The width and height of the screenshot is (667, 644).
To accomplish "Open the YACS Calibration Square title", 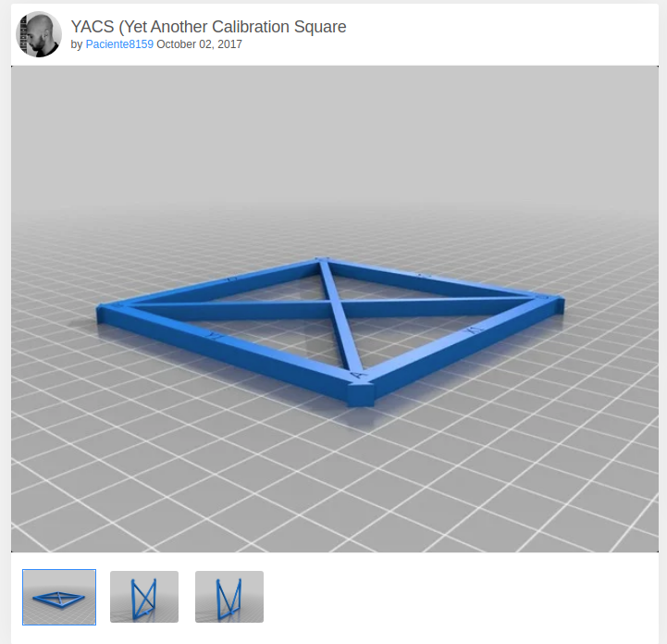I will pos(208,27).
